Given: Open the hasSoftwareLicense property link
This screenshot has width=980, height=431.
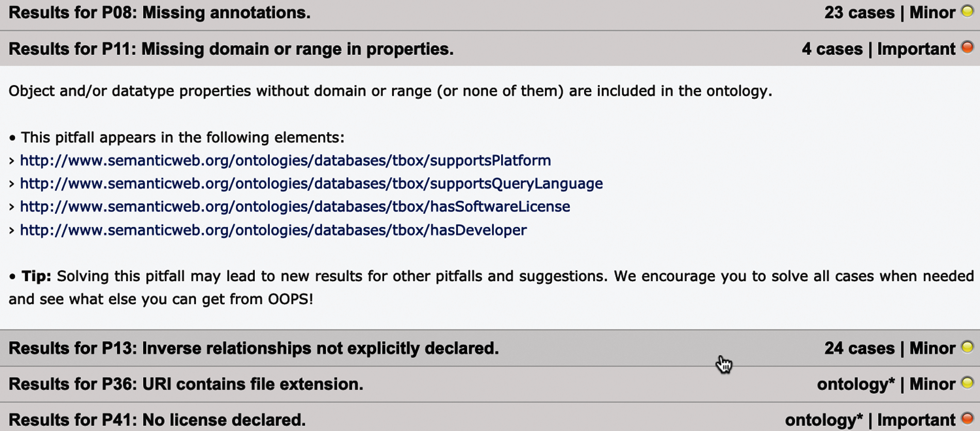Looking at the screenshot, I should 295,207.
